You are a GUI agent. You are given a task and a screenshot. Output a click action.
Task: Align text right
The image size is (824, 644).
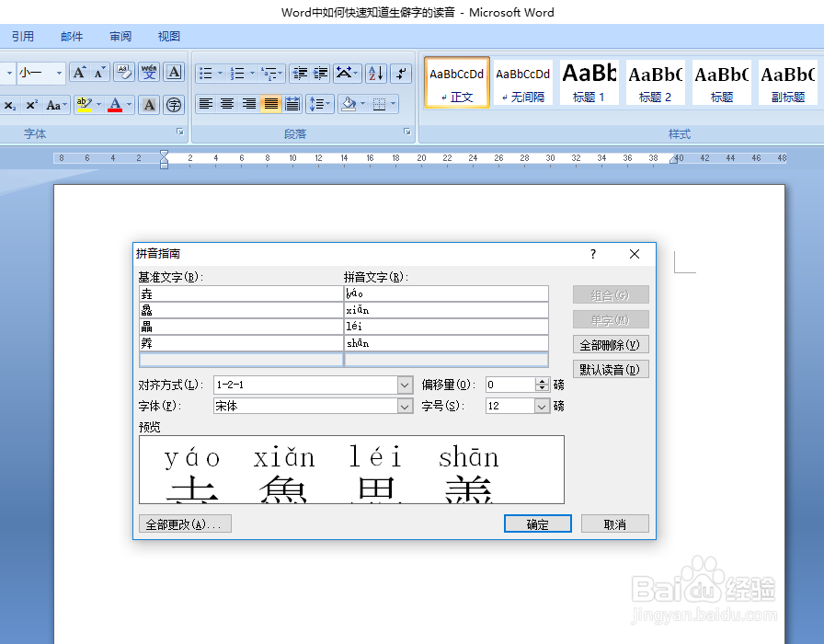tap(249, 104)
